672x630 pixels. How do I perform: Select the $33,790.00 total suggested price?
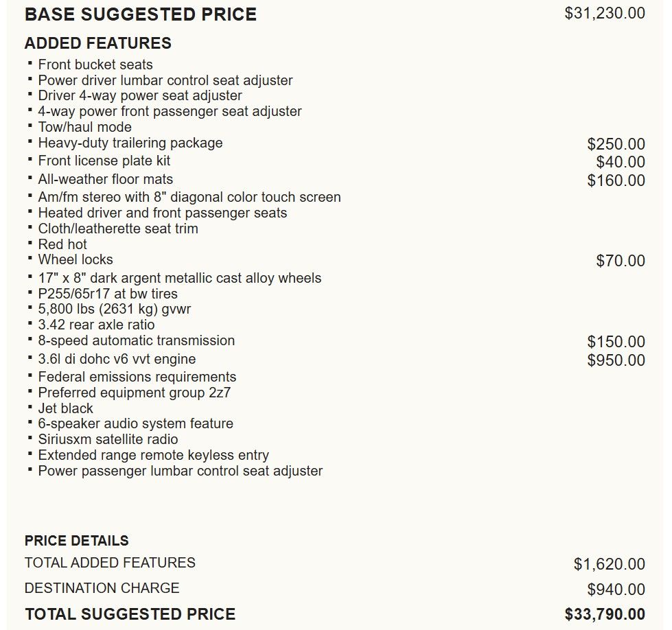(x=604, y=614)
